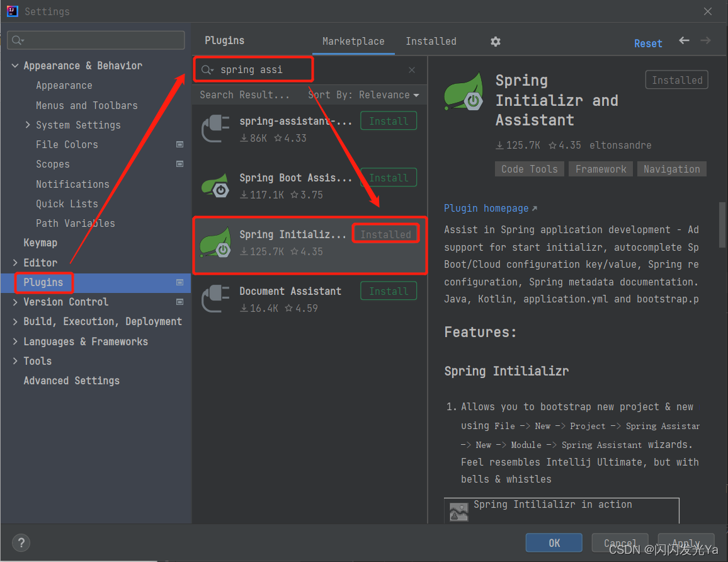Open Notifications settings
Image resolution: width=728 pixels, height=562 pixels.
[x=72, y=184]
